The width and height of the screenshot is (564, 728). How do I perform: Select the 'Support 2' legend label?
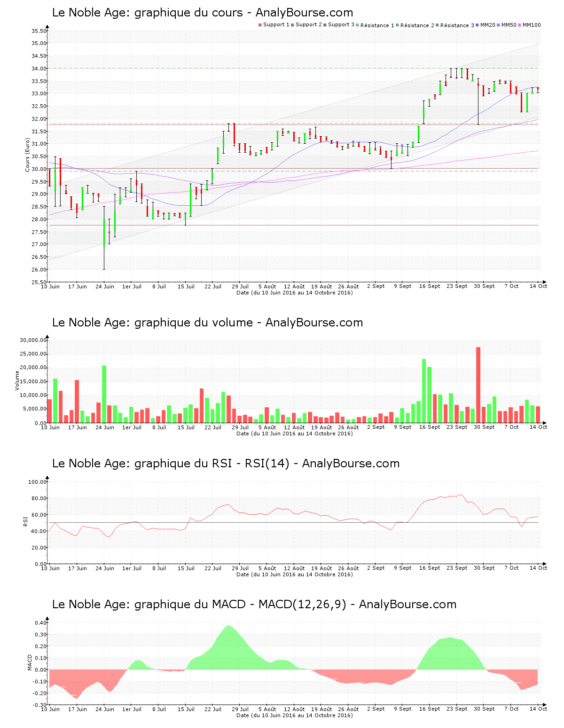(x=309, y=25)
